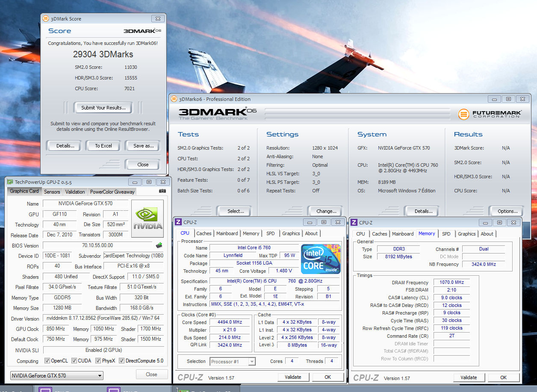
Task: Click OK in right CPU-Z window
Action: point(504,377)
